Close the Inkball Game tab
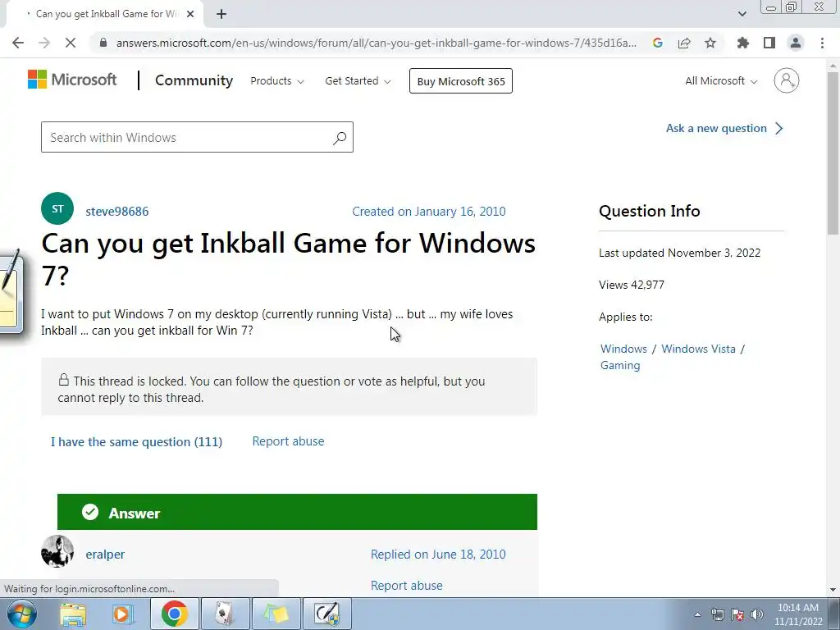This screenshot has height=630, width=840. pyautogui.click(x=190, y=14)
